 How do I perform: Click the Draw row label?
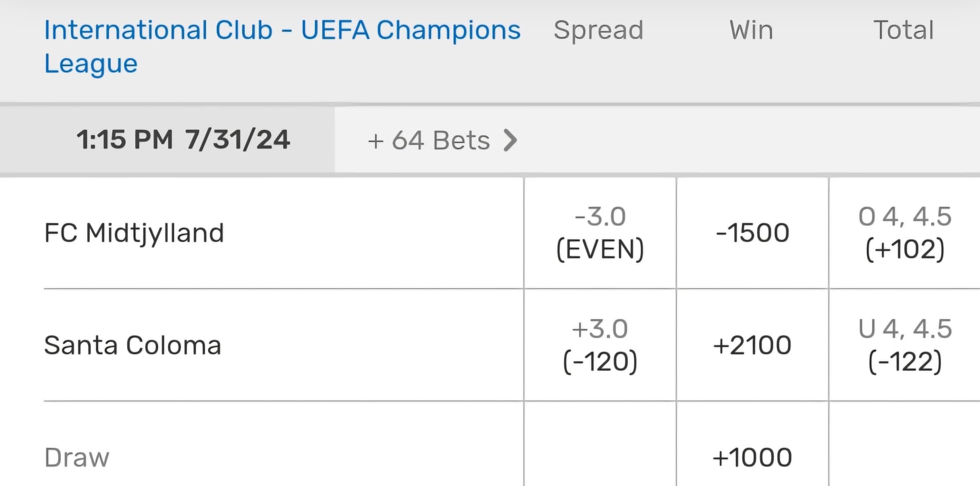point(77,457)
